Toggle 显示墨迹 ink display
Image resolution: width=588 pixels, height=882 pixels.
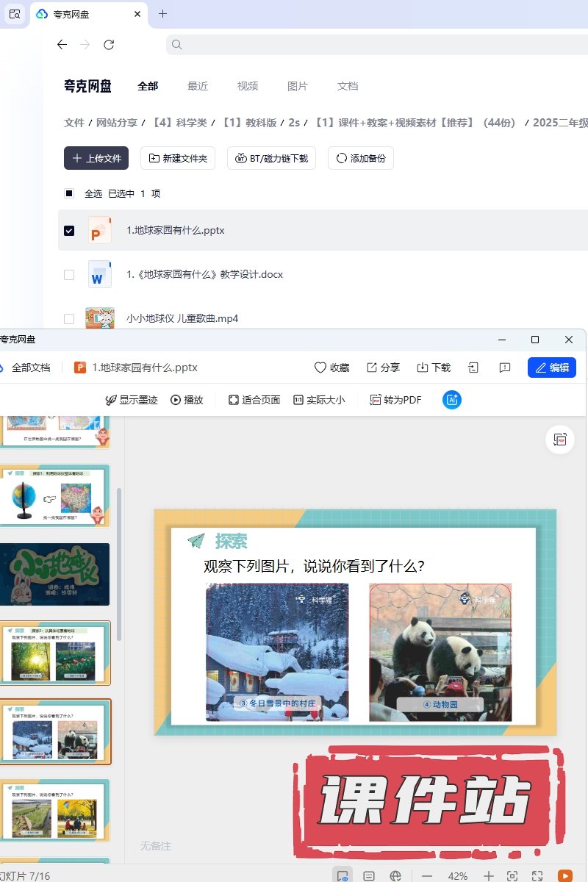click(132, 400)
